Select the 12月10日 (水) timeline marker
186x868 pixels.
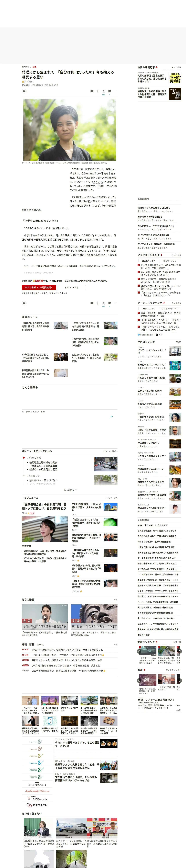coord(24,458)
